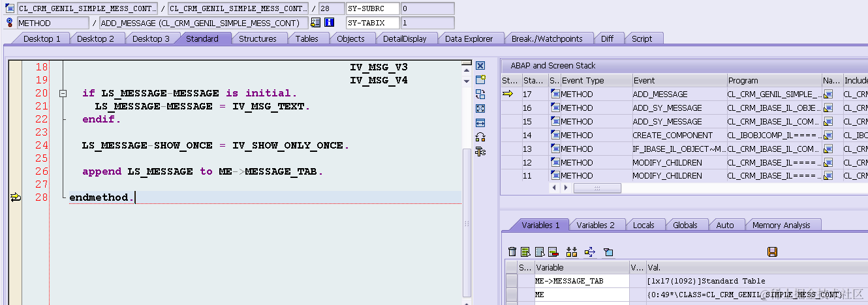Click the stack table scroll-left arrow

pos(555,188)
